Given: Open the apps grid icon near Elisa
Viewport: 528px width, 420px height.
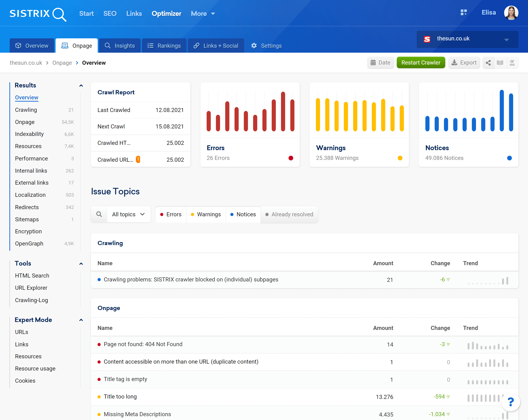Looking at the screenshot, I should pyautogui.click(x=464, y=12).
